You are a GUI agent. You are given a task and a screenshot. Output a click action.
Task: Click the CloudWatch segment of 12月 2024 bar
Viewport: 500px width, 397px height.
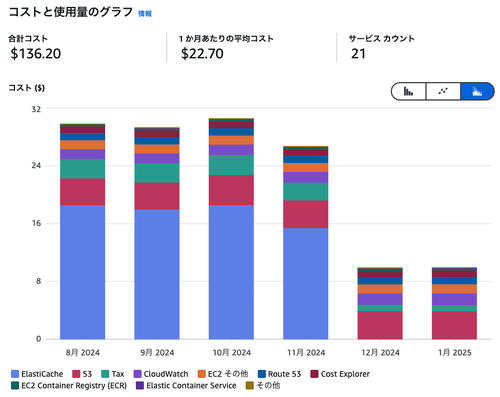coord(380,299)
